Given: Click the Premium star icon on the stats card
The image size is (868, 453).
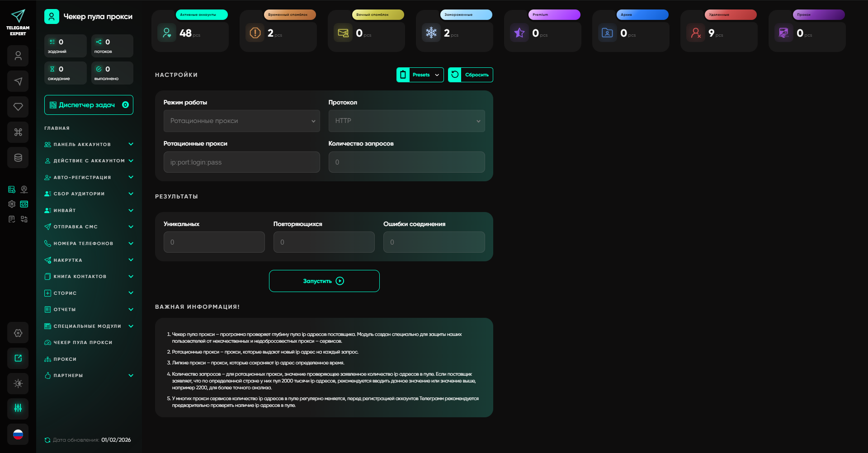Looking at the screenshot, I should coord(519,33).
